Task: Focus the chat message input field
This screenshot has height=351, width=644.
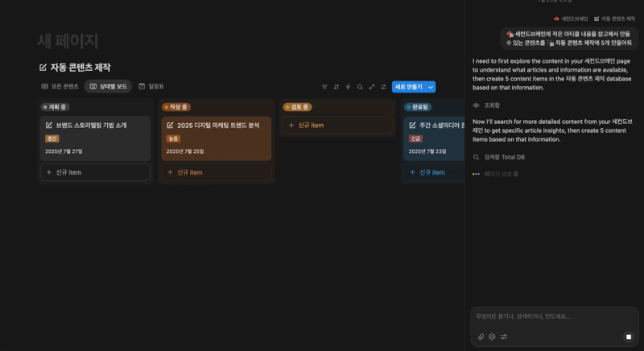Action: (x=555, y=316)
